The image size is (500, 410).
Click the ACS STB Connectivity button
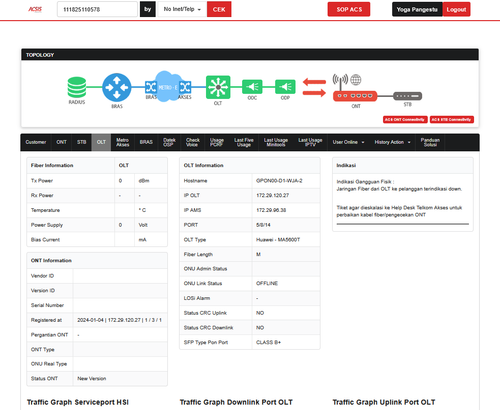[452, 120]
